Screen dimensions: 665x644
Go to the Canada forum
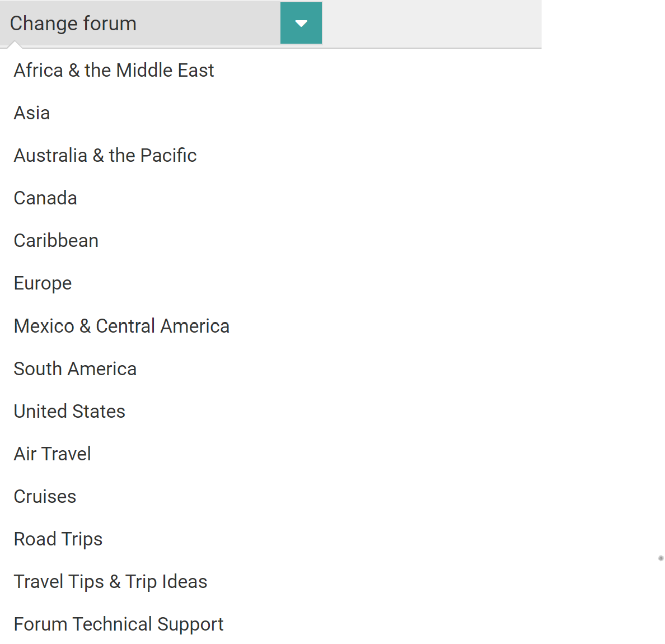point(45,198)
